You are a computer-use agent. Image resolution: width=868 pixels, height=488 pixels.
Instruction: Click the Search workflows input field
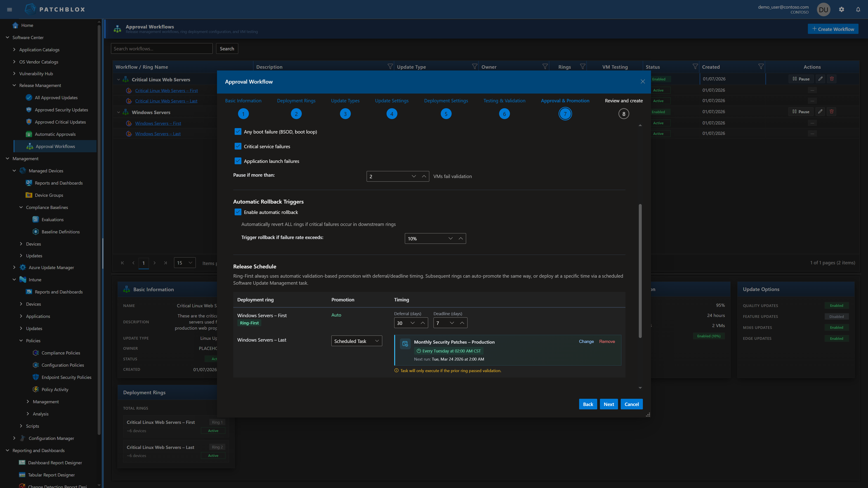[161, 49]
